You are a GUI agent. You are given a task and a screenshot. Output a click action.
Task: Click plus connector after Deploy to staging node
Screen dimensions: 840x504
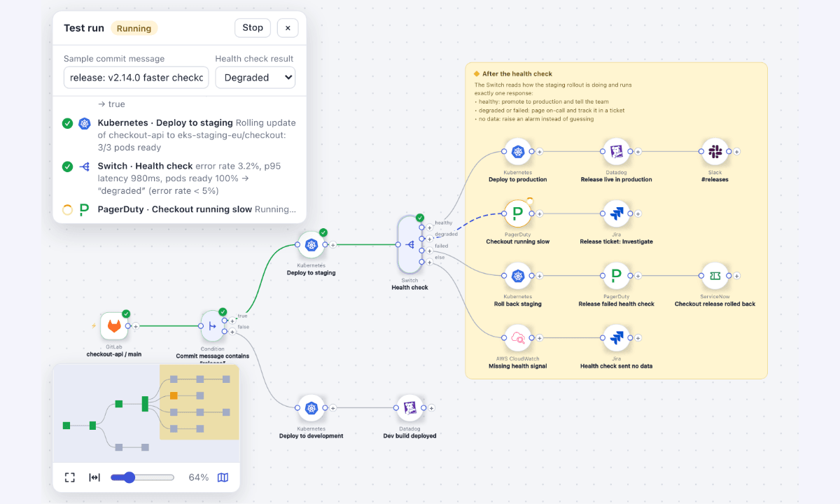click(333, 245)
